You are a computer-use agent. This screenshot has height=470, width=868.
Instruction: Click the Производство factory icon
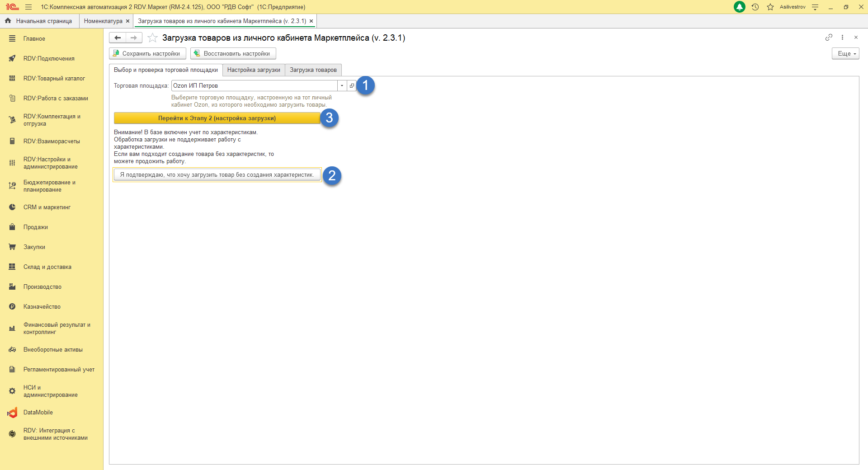click(12, 287)
